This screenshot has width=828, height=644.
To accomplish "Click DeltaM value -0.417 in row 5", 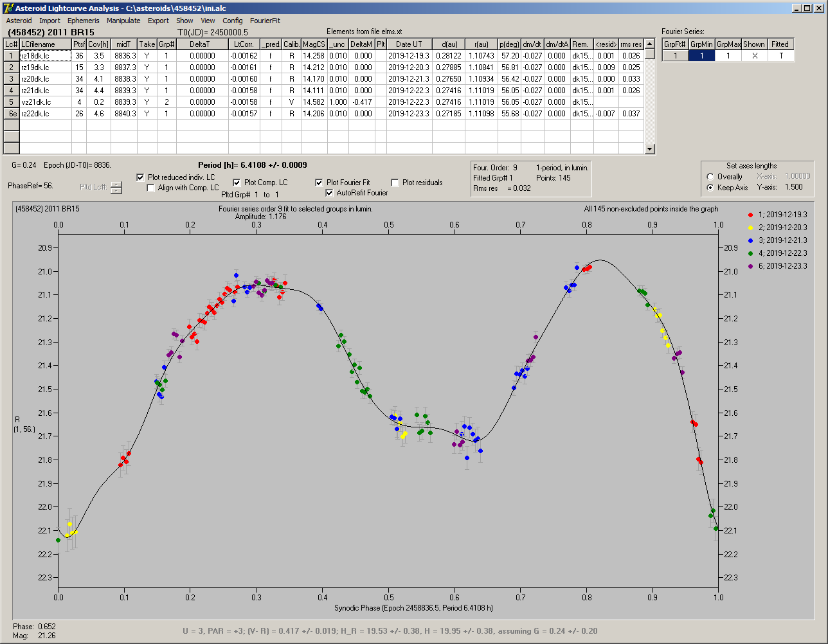I will [x=363, y=102].
